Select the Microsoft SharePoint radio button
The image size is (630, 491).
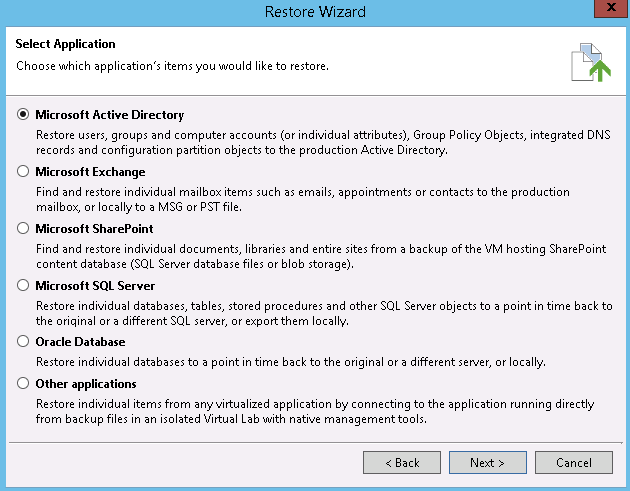point(23,229)
